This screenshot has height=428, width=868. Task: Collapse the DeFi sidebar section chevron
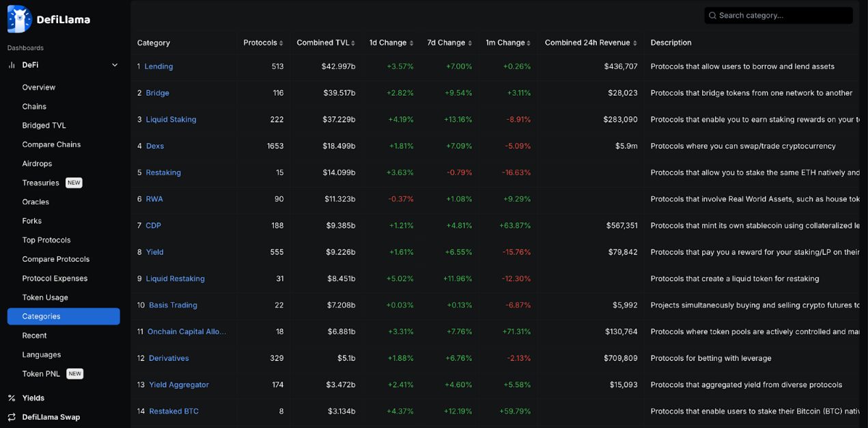click(x=115, y=65)
